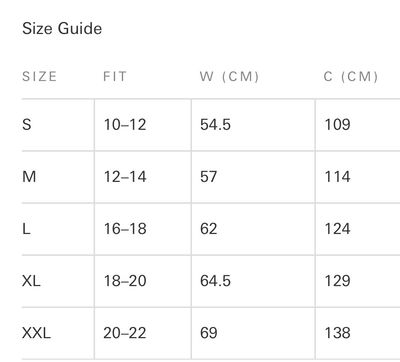Click the 10–12 fit cell
Image resolution: width=400 pixels, height=362 pixels.
pos(125,125)
